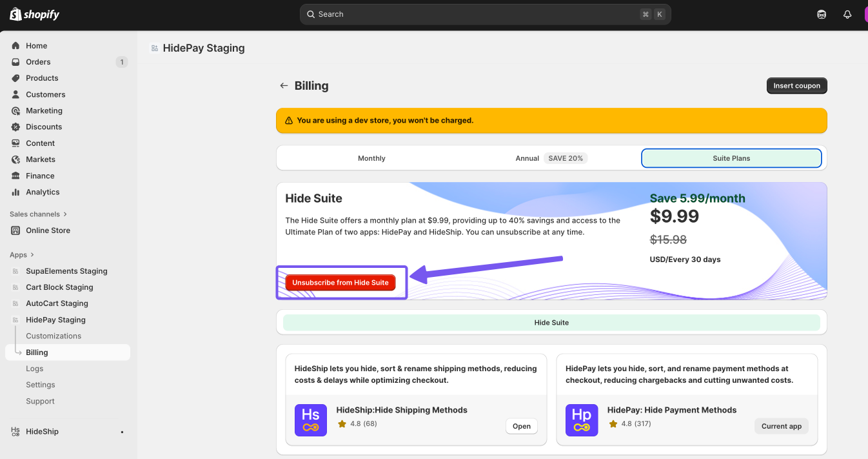Switch to the Monthly billing tab
Viewport: 868px width, 459px height.
[371, 158]
